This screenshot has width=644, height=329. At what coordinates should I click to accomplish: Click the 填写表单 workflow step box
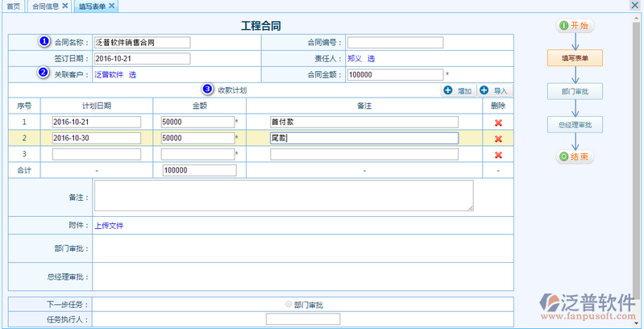coord(575,58)
